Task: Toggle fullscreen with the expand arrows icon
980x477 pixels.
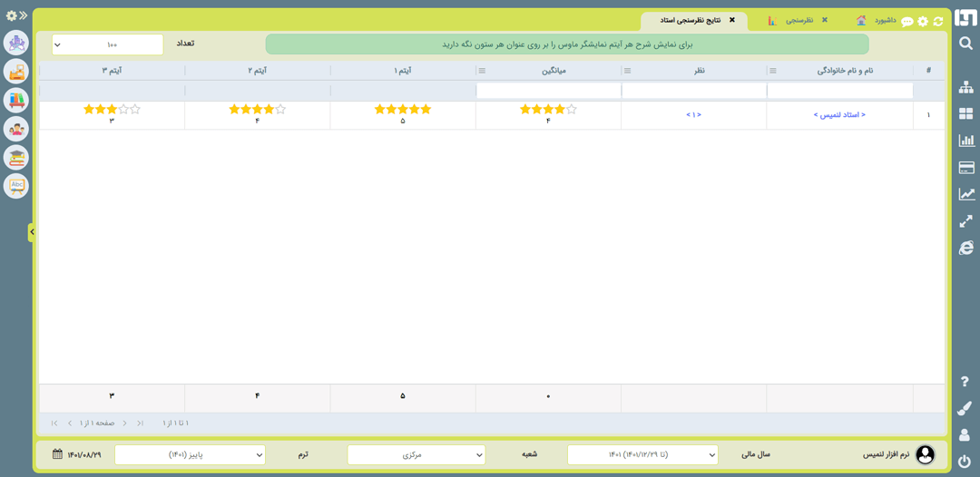Action: [x=966, y=221]
